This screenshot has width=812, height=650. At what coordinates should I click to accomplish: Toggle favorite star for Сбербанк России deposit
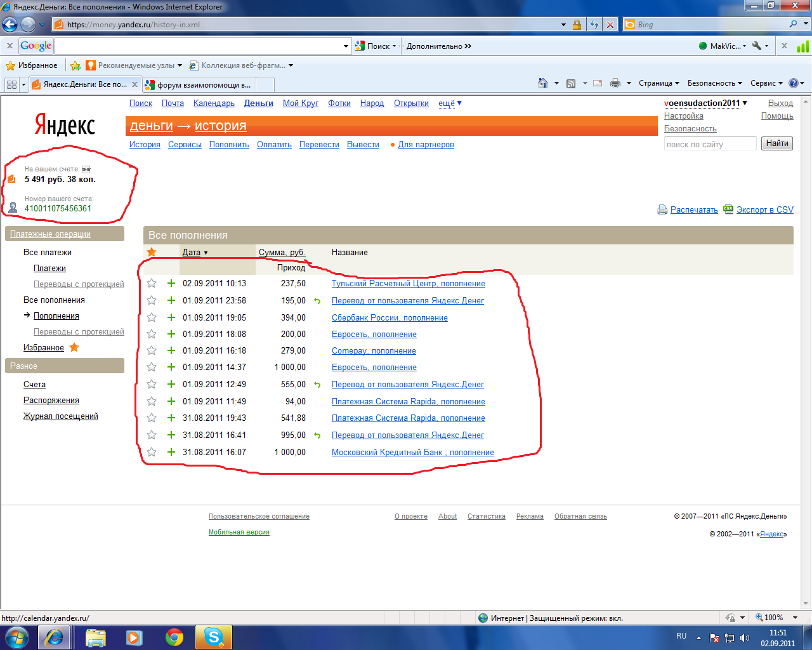tap(152, 317)
